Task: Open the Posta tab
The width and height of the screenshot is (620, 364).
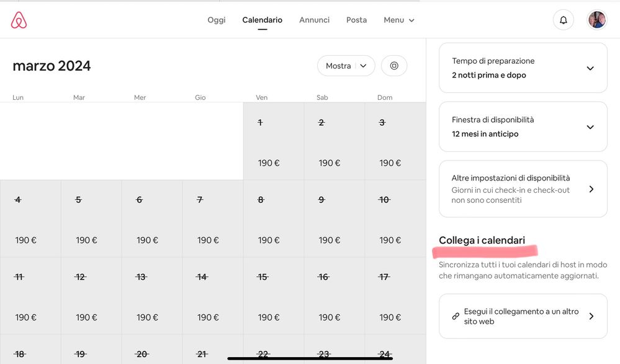Action: pyautogui.click(x=356, y=20)
